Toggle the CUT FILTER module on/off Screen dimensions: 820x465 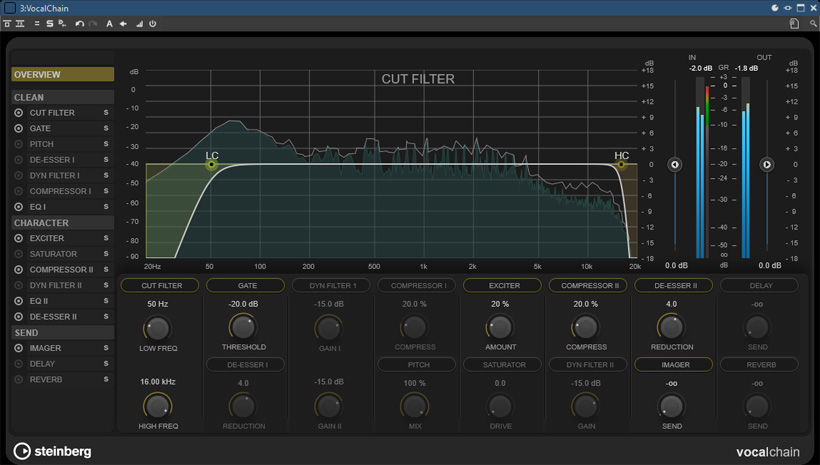click(x=19, y=112)
